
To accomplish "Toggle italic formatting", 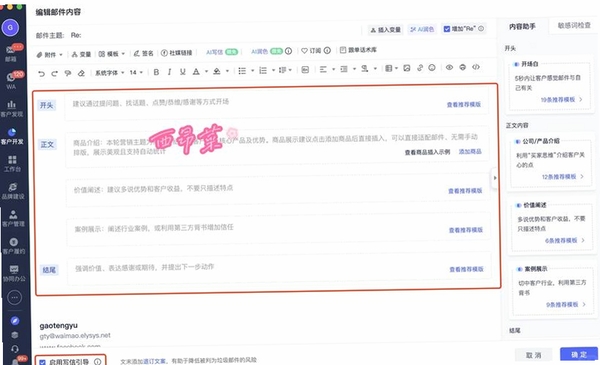I will click(x=169, y=72).
